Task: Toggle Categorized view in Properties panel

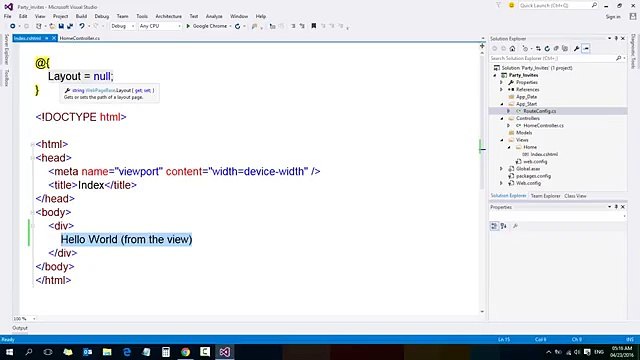Action: [494, 226]
